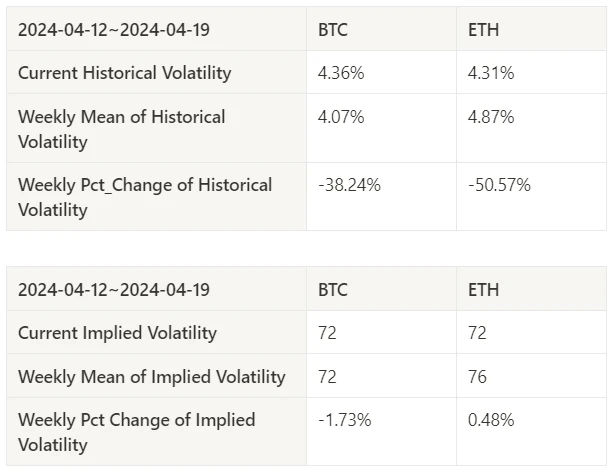Select the ETH current historical volatility 4.31%

click(491, 73)
